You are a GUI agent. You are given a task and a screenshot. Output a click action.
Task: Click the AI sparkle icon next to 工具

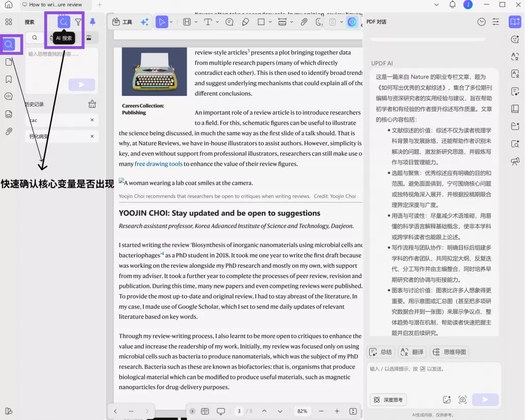[x=145, y=22]
